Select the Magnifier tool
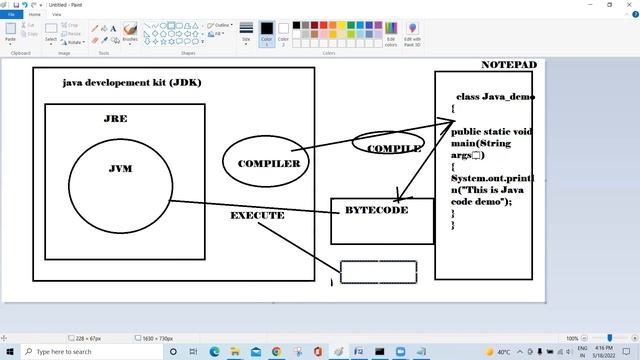Viewport: 640px width, 360px height. click(x=115, y=40)
